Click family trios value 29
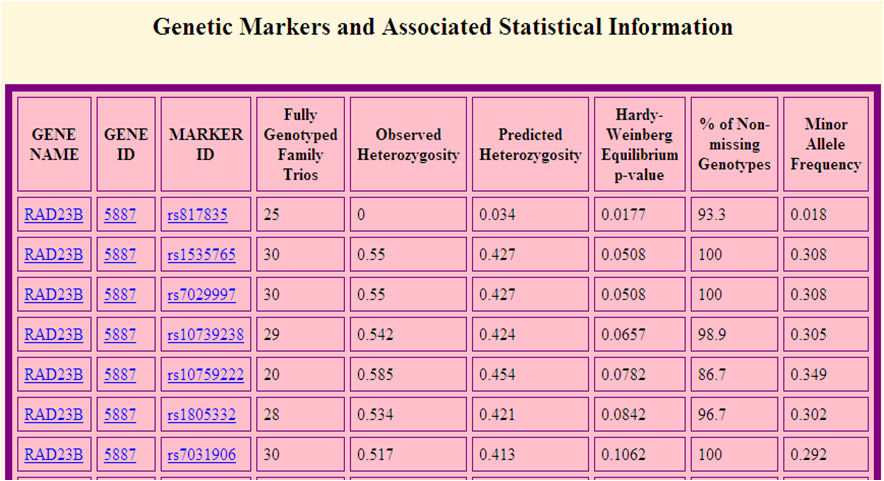The height and width of the screenshot is (481, 884). [x=272, y=334]
